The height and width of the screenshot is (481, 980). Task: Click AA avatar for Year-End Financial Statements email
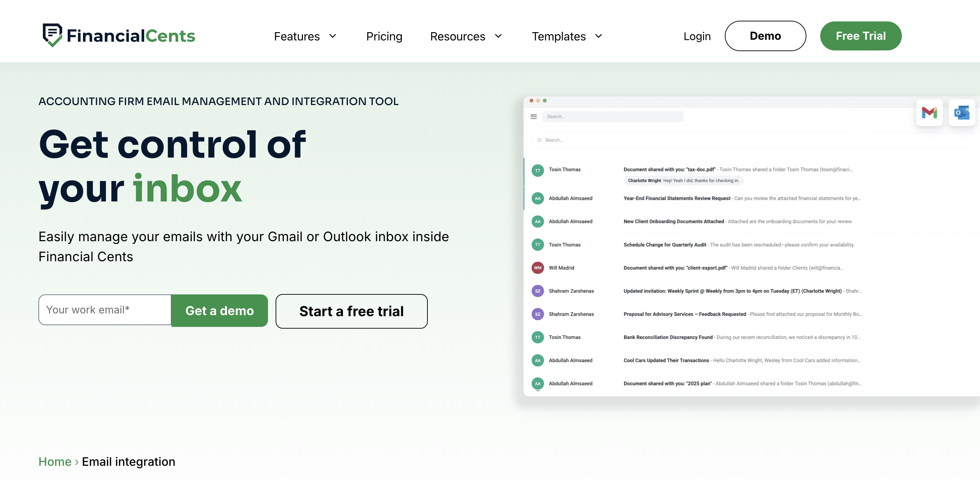tap(537, 198)
